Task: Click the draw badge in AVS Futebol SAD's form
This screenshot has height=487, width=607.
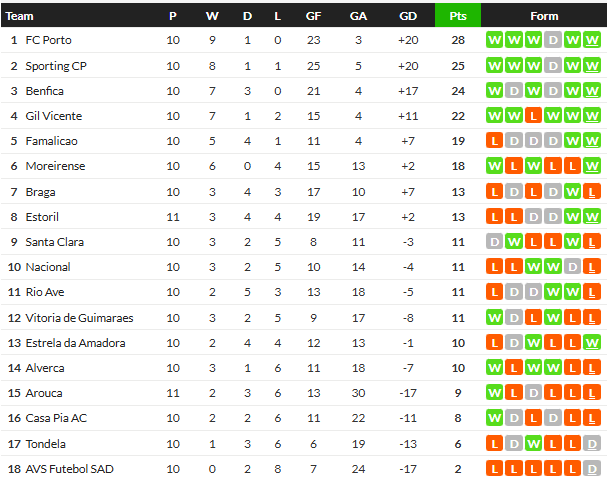Action: click(593, 469)
